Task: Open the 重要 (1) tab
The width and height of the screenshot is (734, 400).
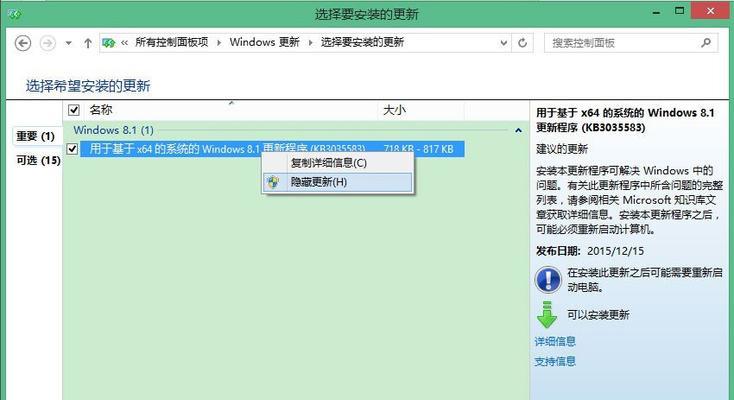Action: (x=36, y=136)
